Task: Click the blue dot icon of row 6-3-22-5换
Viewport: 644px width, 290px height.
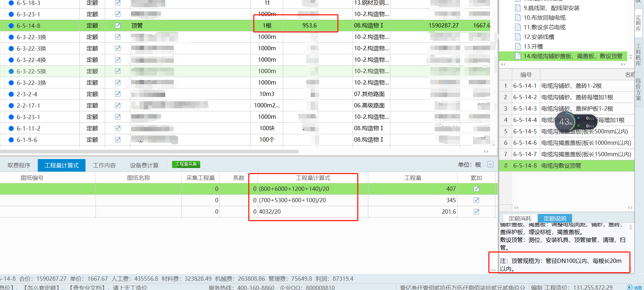Action: (11, 71)
